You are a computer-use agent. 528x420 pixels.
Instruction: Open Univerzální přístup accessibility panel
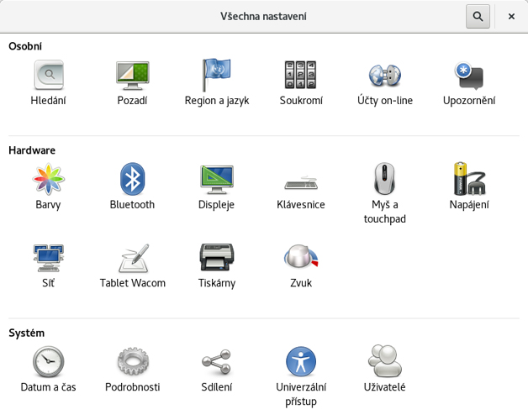coord(301,376)
